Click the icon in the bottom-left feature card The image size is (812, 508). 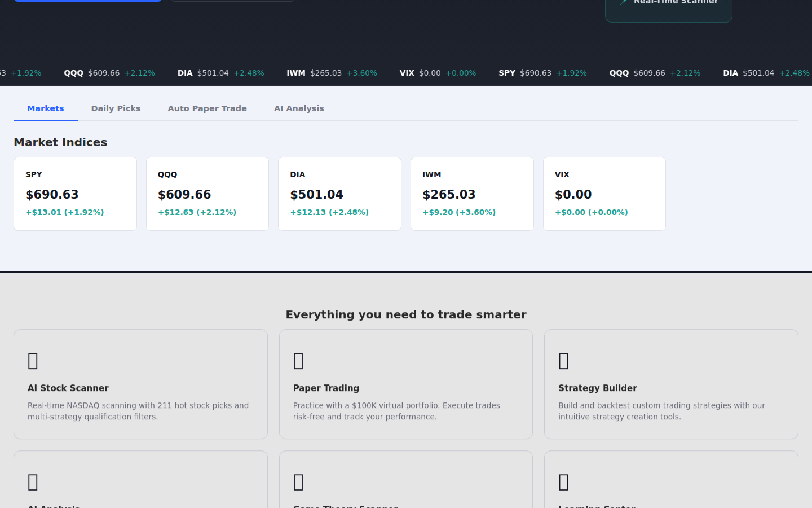tap(33, 482)
